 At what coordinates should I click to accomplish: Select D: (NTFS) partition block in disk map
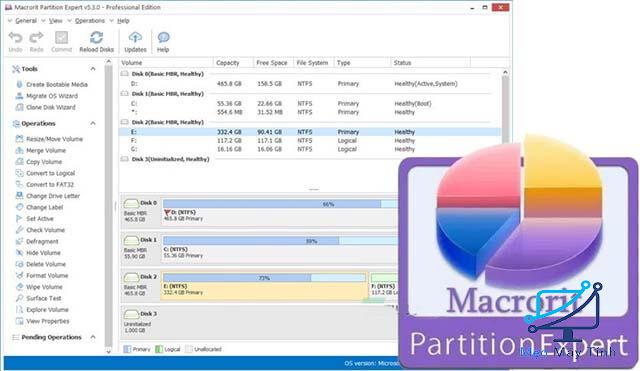[280, 211]
